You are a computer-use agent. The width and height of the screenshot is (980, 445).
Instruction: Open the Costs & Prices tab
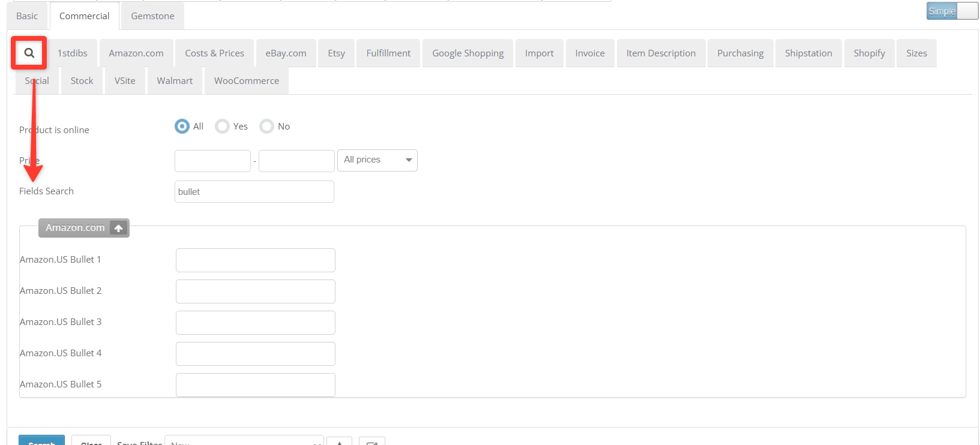(x=215, y=53)
